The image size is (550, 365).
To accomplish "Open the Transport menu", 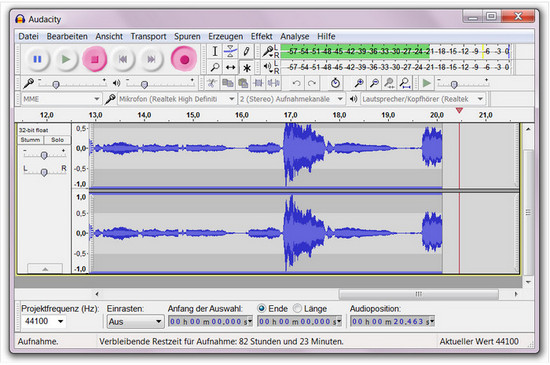I will (x=148, y=36).
